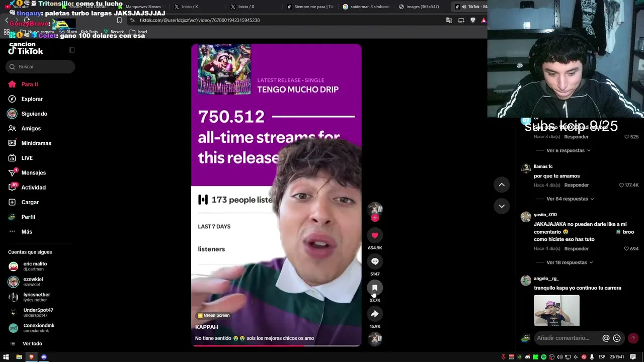Open the angelo__rg_ commenter username

click(x=546, y=279)
